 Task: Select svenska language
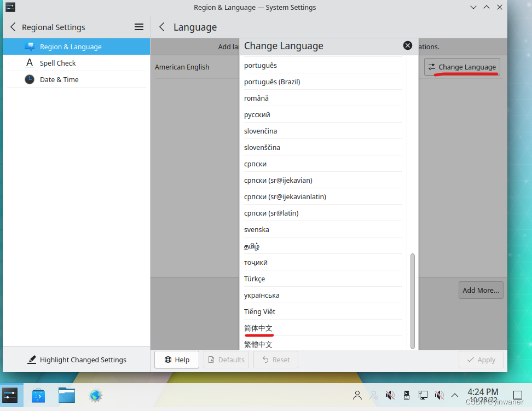pyautogui.click(x=323, y=229)
